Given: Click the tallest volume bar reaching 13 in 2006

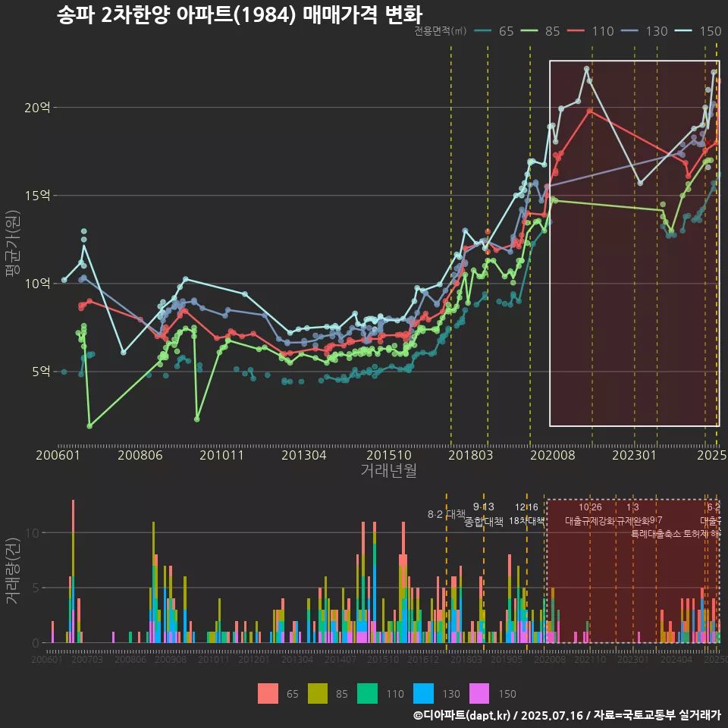Looking at the screenshot, I should (x=73, y=571).
